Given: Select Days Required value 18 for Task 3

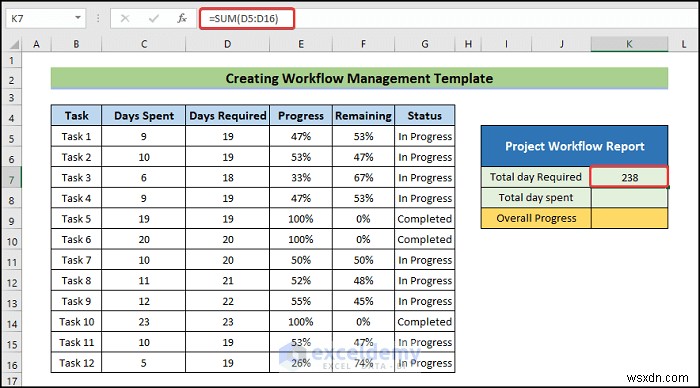Looking at the screenshot, I should tap(228, 178).
